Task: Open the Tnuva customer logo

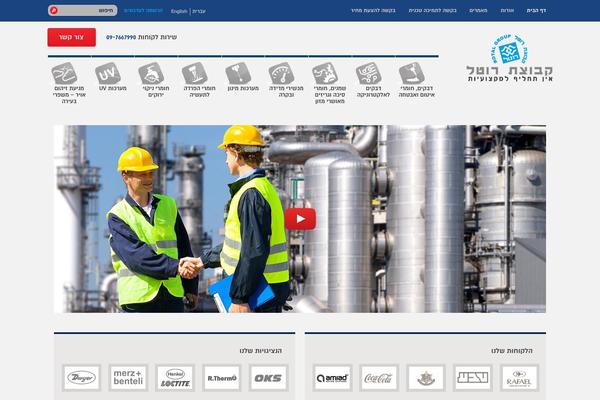Action: [x=473, y=378]
